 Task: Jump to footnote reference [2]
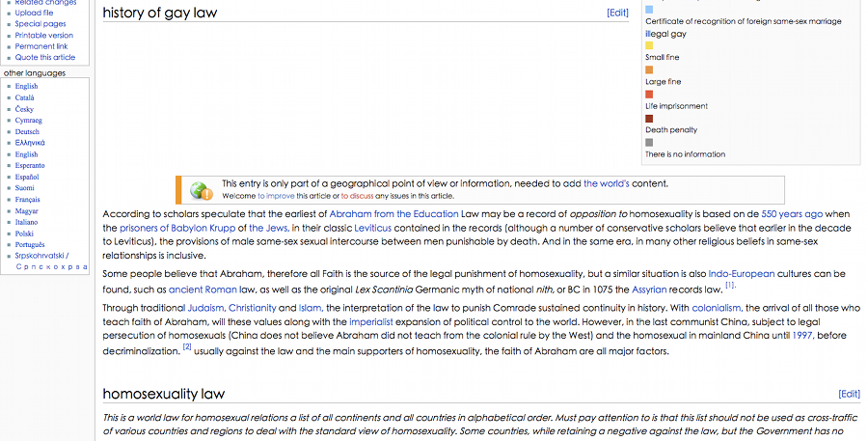point(187,346)
